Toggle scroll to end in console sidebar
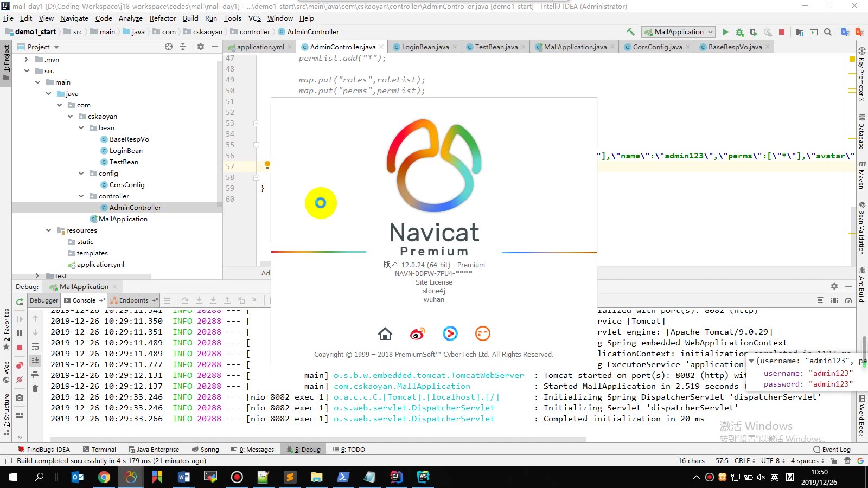 [x=35, y=361]
